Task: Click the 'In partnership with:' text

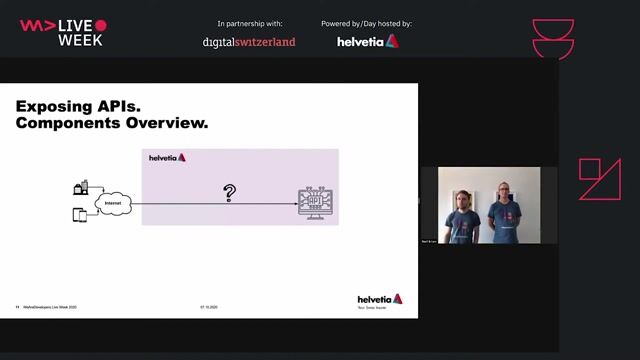Action: tap(250, 24)
